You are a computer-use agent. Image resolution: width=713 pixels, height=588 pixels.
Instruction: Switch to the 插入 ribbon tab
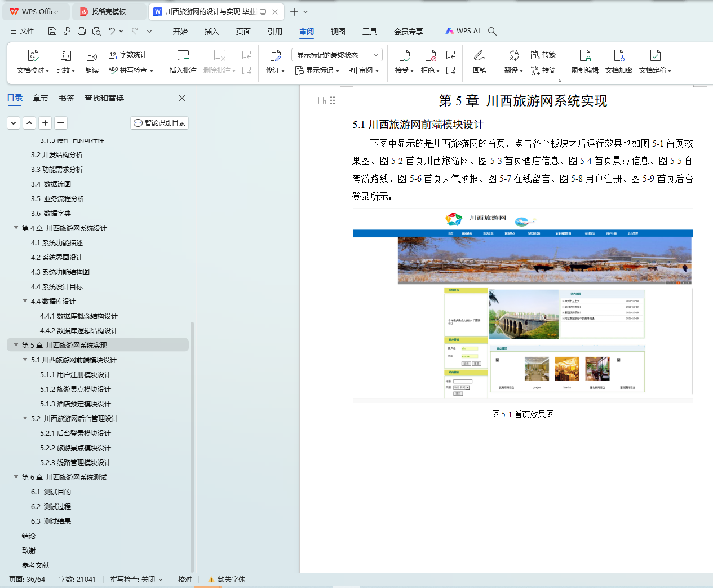(212, 32)
